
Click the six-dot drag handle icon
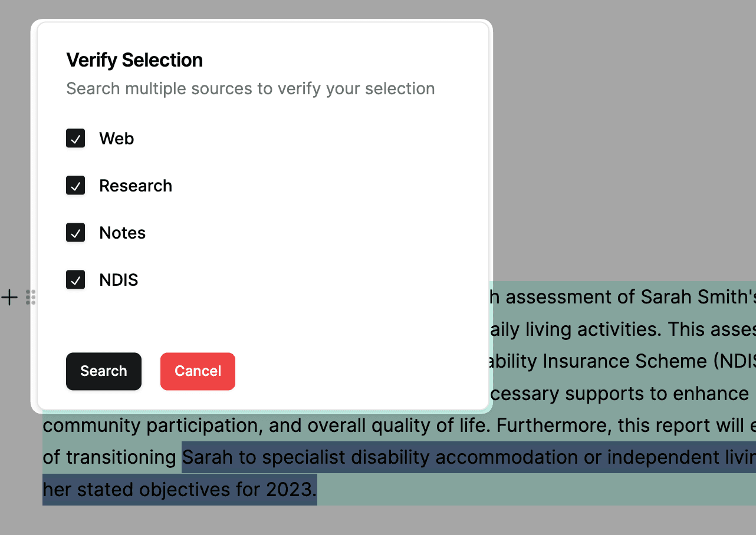(x=31, y=298)
